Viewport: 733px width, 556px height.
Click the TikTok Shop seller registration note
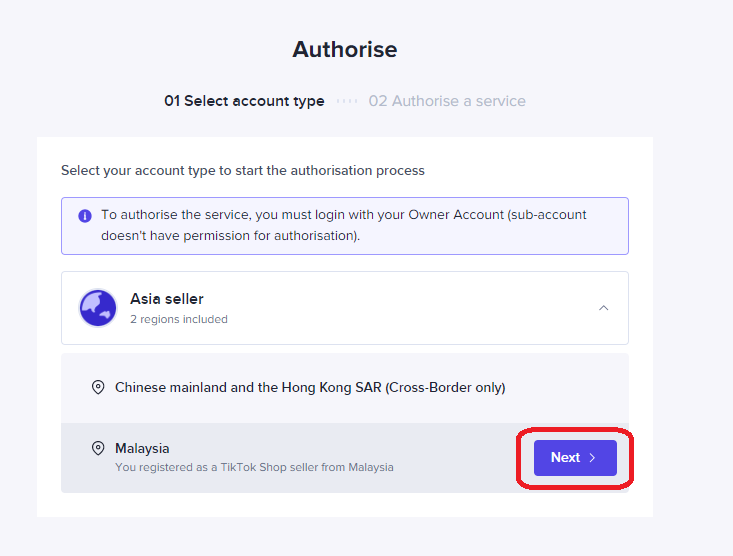click(x=254, y=467)
